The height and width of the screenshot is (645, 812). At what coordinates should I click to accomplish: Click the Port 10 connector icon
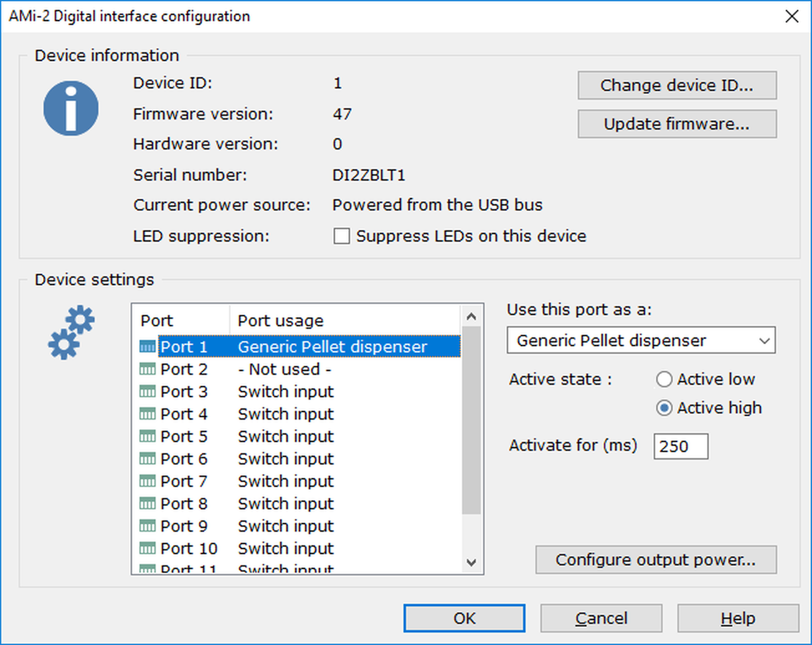(148, 548)
